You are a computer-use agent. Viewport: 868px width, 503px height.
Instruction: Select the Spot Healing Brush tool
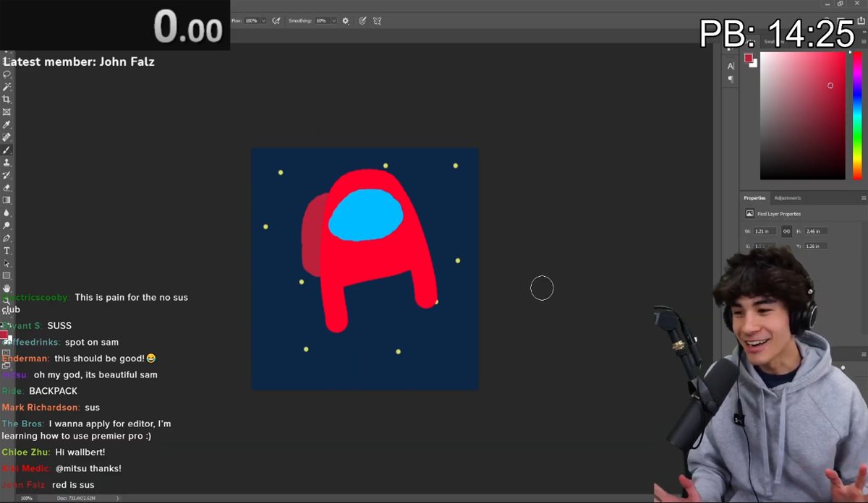[x=7, y=137]
